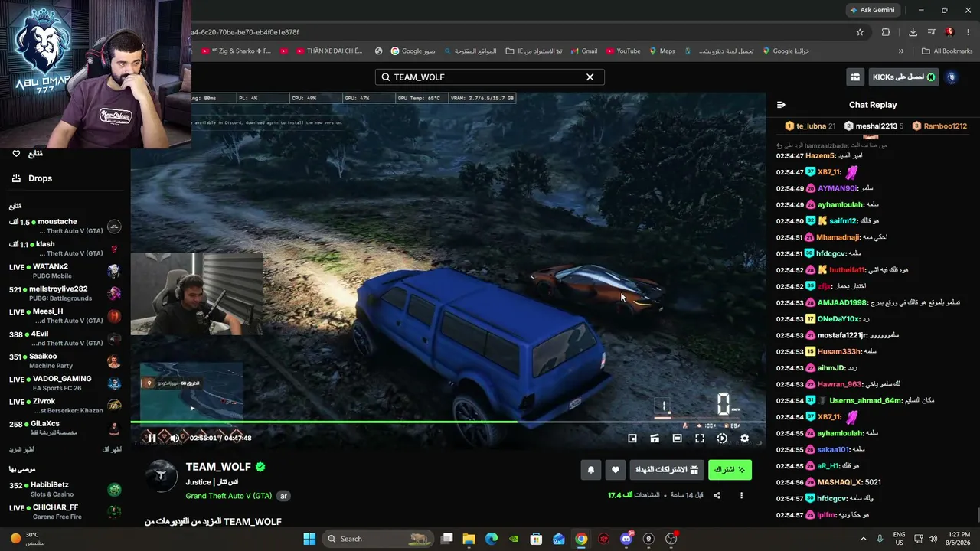Open File Explorer from the taskbar
The image size is (980, 551).
(x=469, y=539)
